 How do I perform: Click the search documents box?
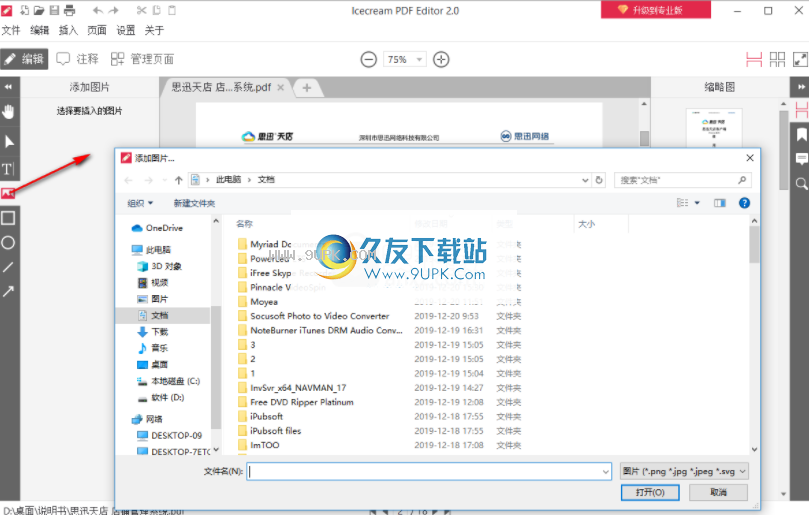pos(683,180)
